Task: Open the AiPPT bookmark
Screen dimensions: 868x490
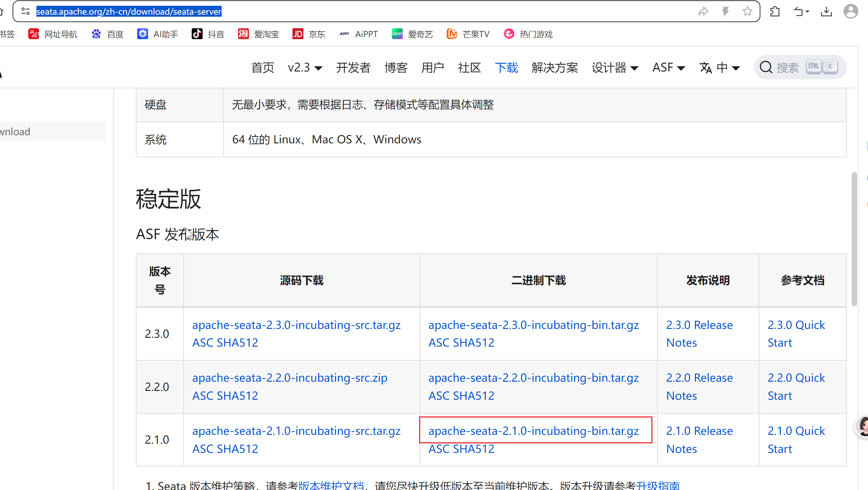Action: click(359, 34)
